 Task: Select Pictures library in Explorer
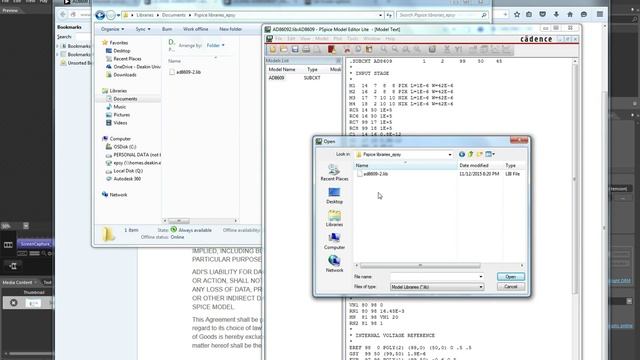122,115
